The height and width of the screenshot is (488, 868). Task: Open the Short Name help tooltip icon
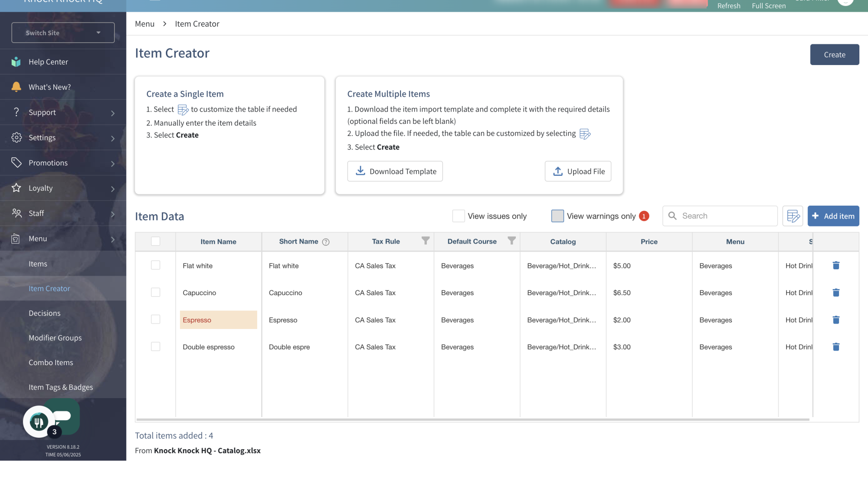click(325, 242)
